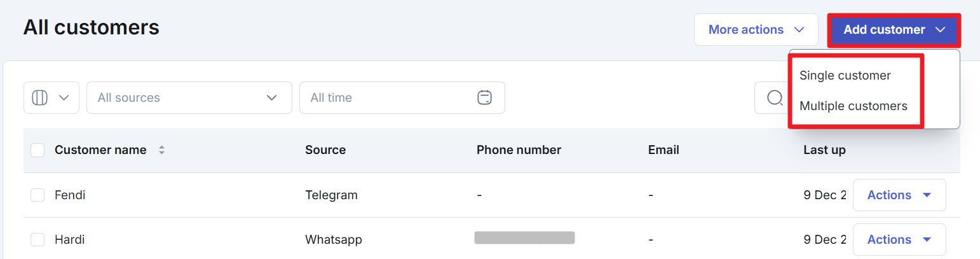The width and height of the screenshot is (980, 259).
Task: Open the All sources dropdown
Action: 189,98
